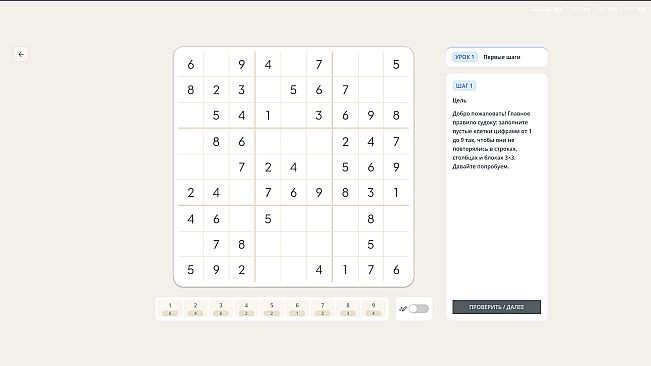Select empty cell between 6 and 9, top row

point(216,64)
